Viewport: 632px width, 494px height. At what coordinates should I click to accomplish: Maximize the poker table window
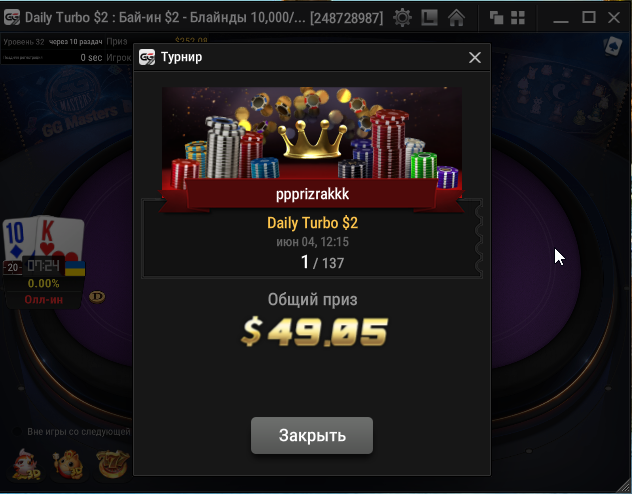coord(589,17)
